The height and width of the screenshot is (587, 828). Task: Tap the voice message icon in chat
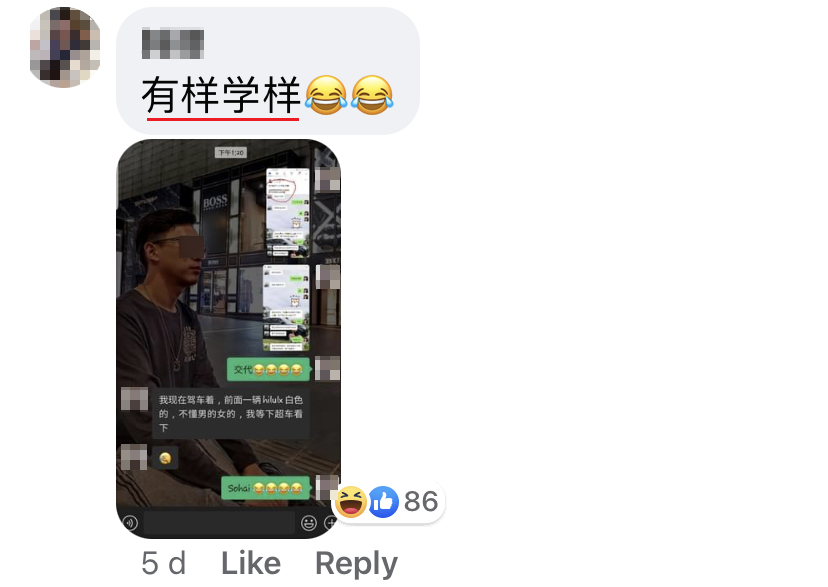point(130,523)
